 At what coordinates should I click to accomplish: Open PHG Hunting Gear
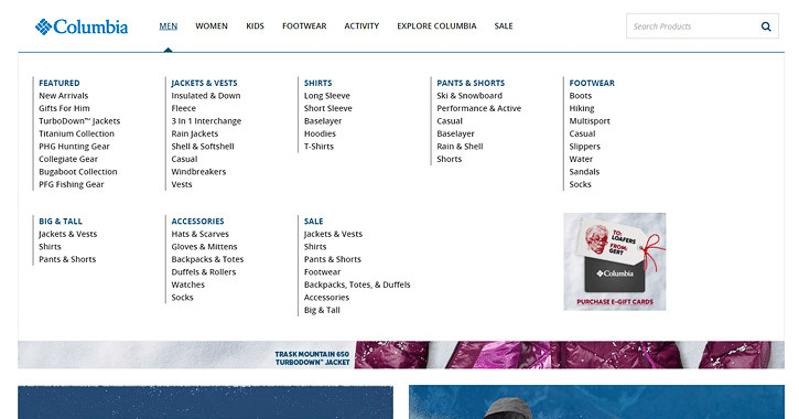[x=74, y=146]
